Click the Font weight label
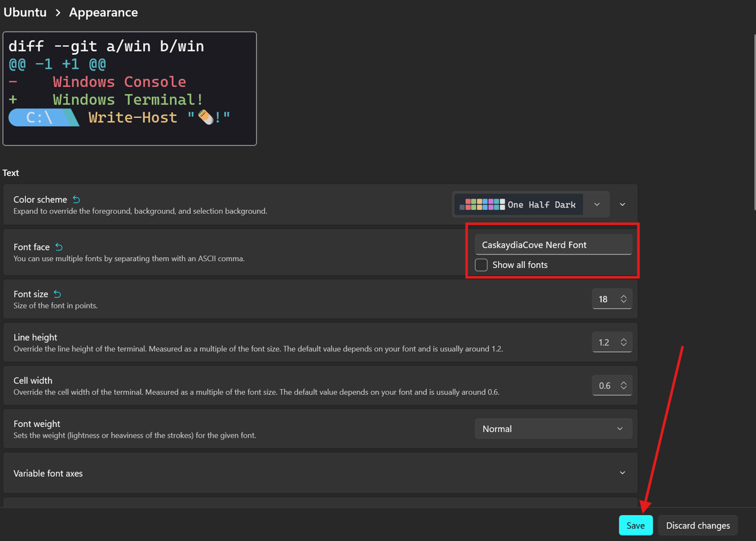Screen dimensions: 756x541 (37, 424)
